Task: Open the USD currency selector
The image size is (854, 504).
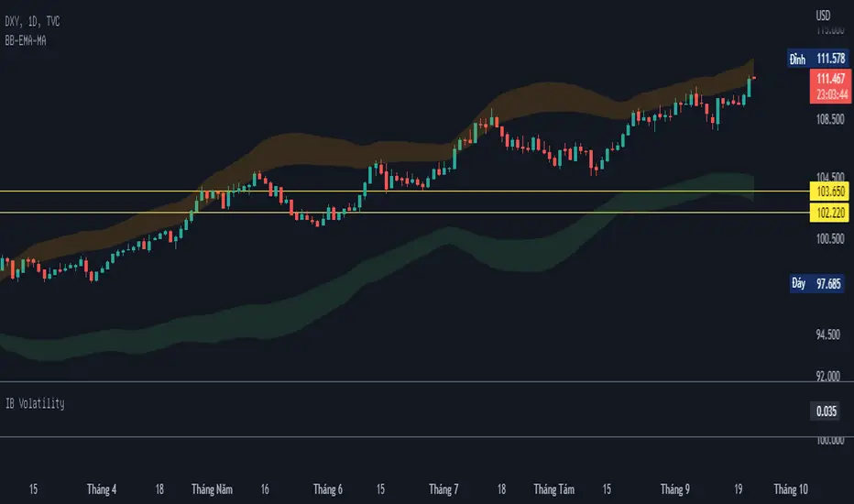Action: (823, 16)
